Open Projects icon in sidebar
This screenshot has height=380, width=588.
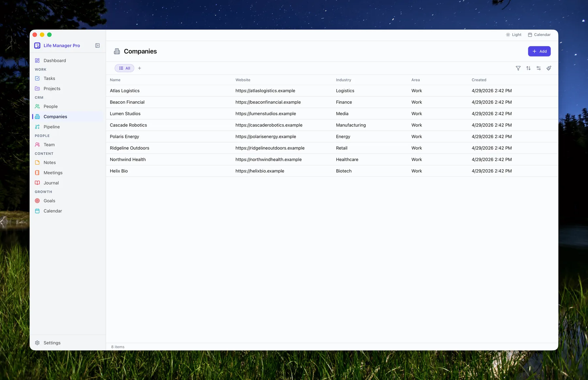coord(37,89)
